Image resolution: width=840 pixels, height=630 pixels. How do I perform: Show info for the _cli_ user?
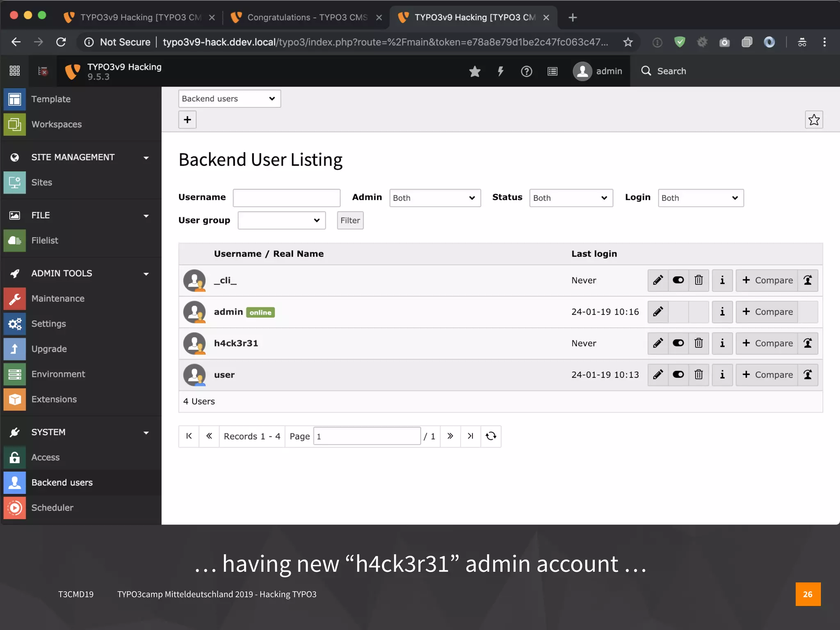pyautogui.click(x=722, y=281)
